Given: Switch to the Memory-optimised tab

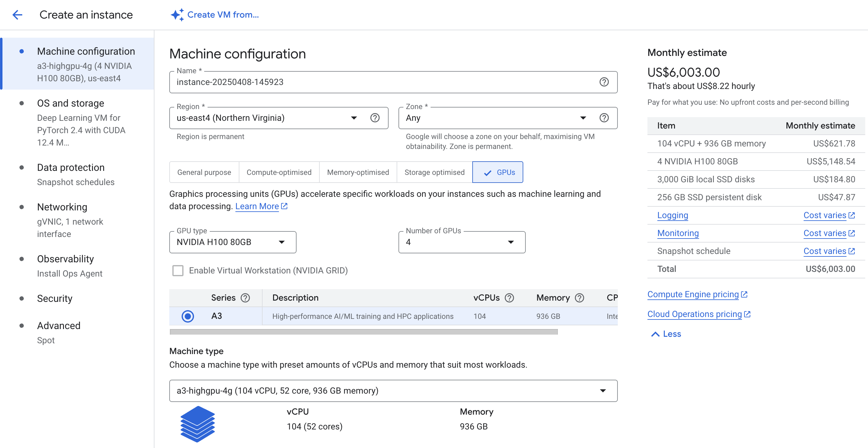Looking at the screenshot, I should click(x=358, y=172).
